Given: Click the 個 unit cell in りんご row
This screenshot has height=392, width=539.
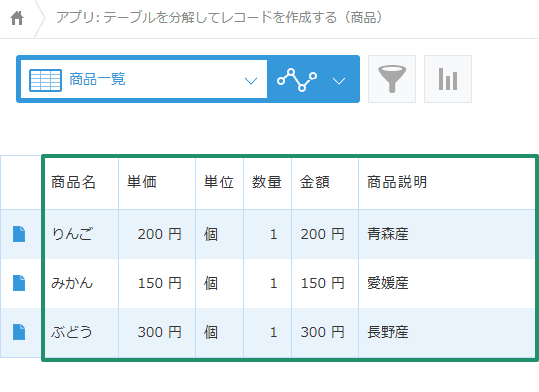Looking at the screenshot, I should (x=220, y=234).
